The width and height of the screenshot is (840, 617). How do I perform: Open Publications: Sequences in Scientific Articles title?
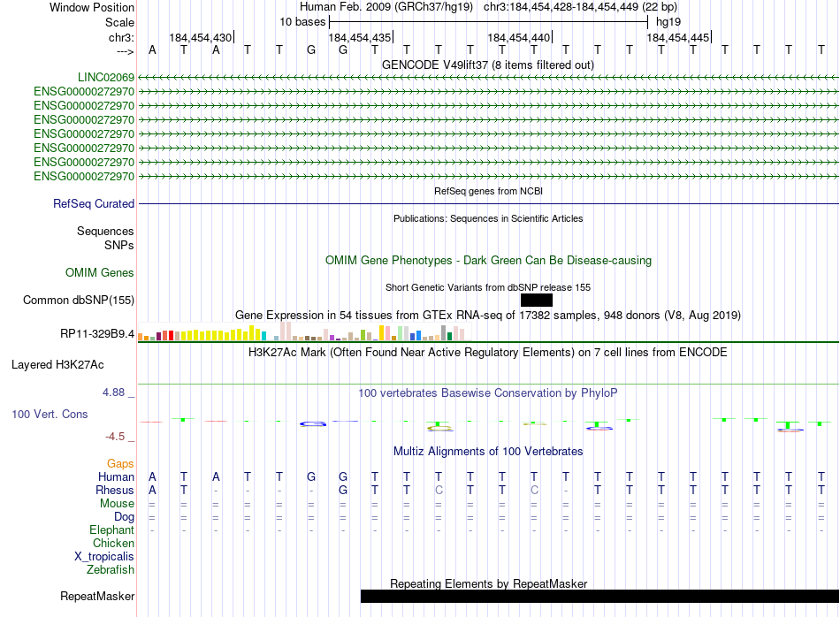click(x=488, y=218)
